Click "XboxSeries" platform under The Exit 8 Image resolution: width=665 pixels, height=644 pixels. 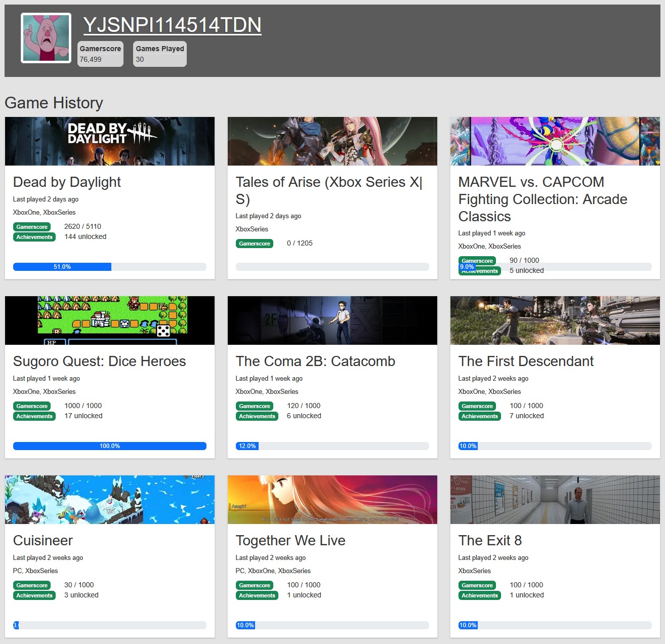(x=475, y=571)
